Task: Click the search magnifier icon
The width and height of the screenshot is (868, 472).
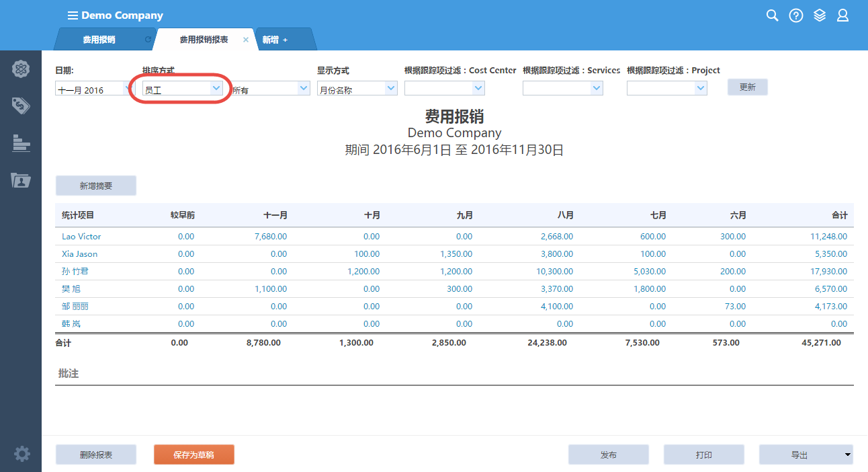Action: click(x=772, y=15)
